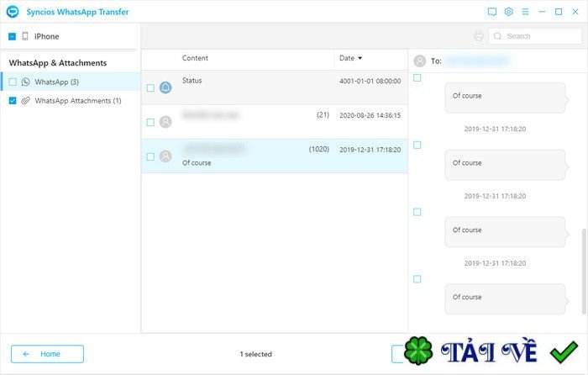Click into the Search field
Viewport: 588px width, 375px height.
point(535,36)
